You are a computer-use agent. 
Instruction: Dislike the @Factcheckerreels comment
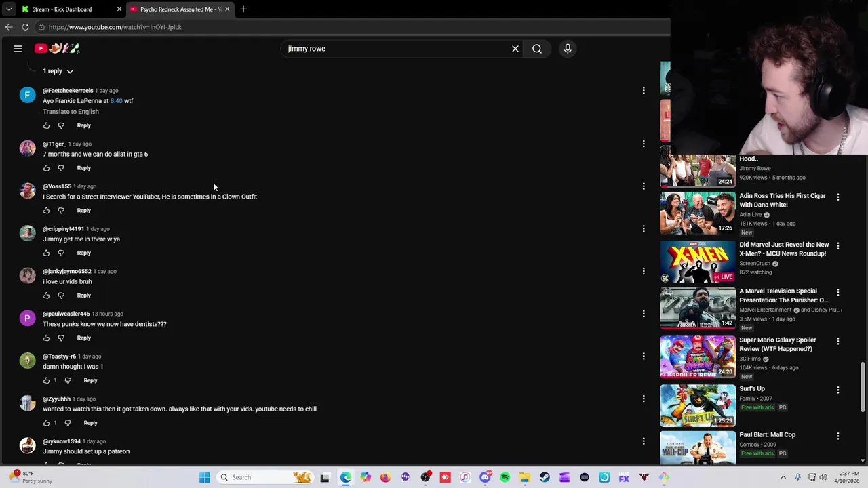point(61,125)
